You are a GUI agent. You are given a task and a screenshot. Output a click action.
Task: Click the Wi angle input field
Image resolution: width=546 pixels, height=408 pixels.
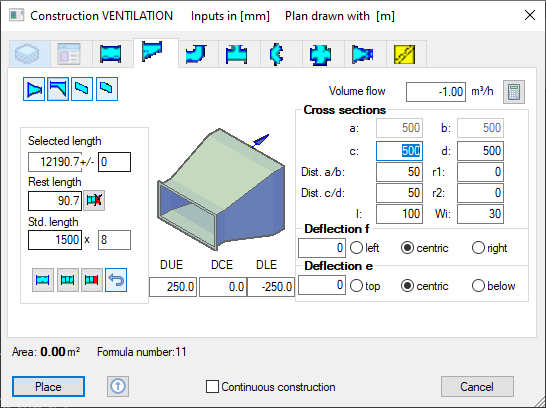tap(480, 214)
